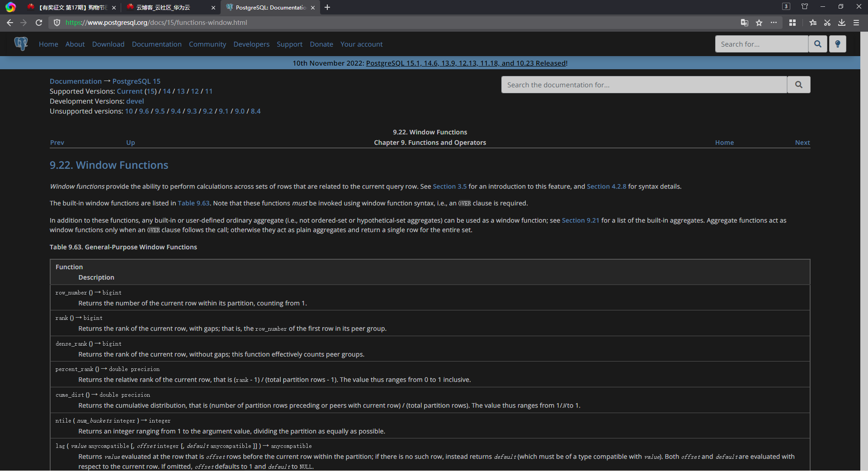The width and height of the screenshot is (868, 471).
Task: Switch to version 13 documentation
Action: (x=181, y=91)
